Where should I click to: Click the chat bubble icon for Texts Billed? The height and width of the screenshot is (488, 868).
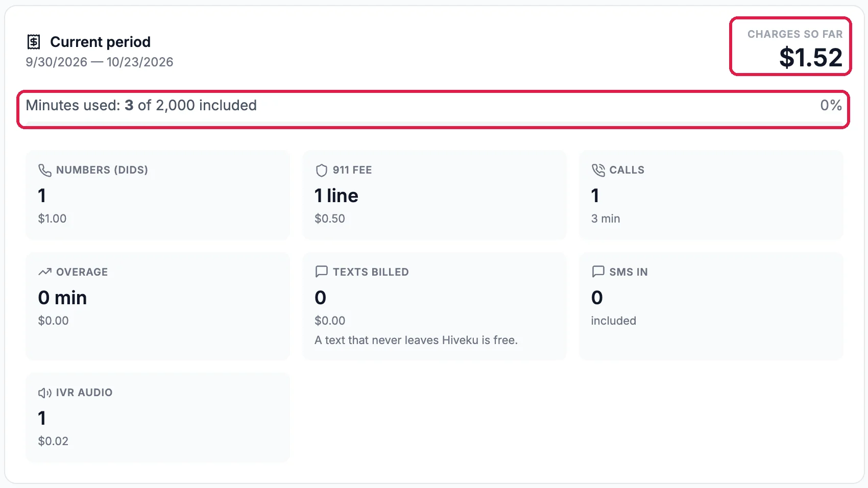click(321, 272)
